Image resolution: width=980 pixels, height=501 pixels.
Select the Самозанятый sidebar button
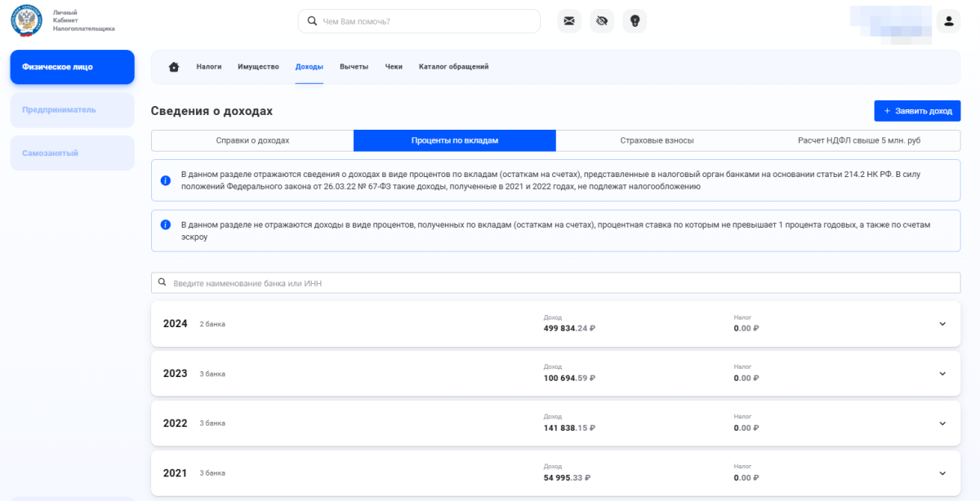coord(72,153)
